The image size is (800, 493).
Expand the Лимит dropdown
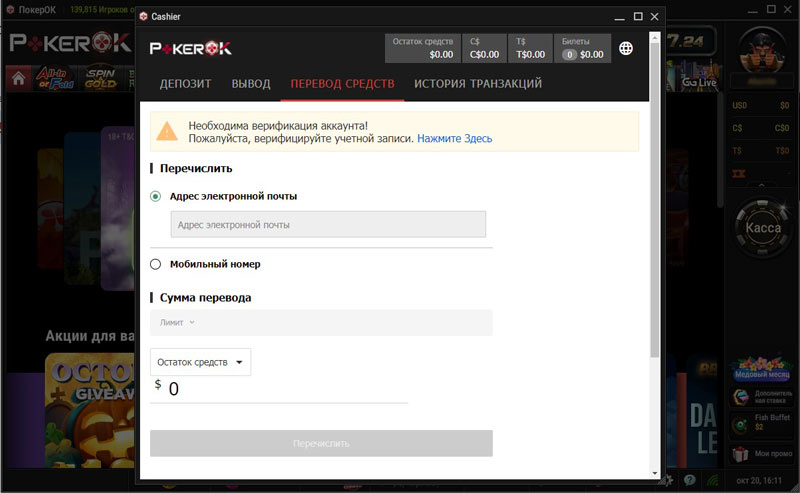[178, 322]
